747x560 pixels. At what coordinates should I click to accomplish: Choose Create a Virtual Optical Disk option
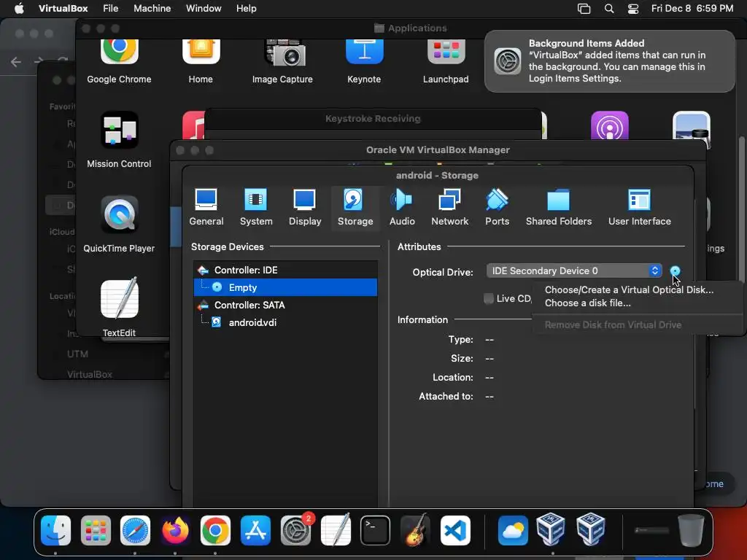pos(629,289)
